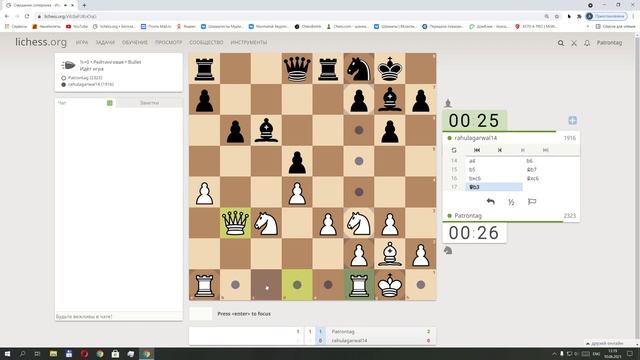Step back one move in move list
640x360 pixels.
point(500,150)
